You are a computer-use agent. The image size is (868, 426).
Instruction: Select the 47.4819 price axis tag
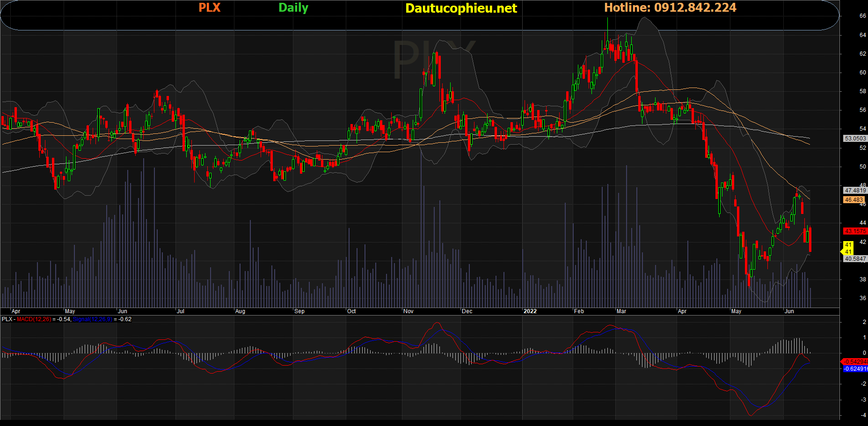click(x=855, y=191)
